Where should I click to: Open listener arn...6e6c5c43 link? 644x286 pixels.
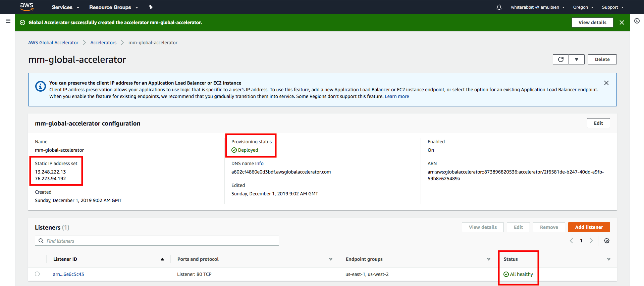click(68, 274)
